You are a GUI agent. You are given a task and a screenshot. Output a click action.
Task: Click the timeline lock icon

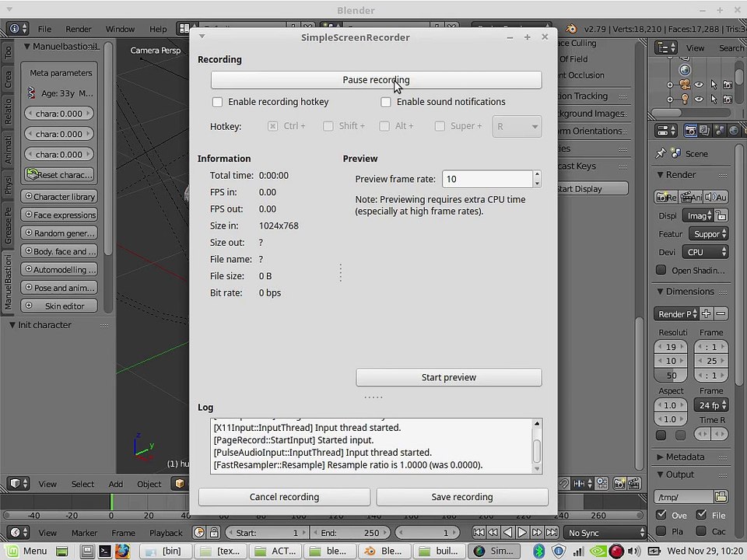[214, 532]
